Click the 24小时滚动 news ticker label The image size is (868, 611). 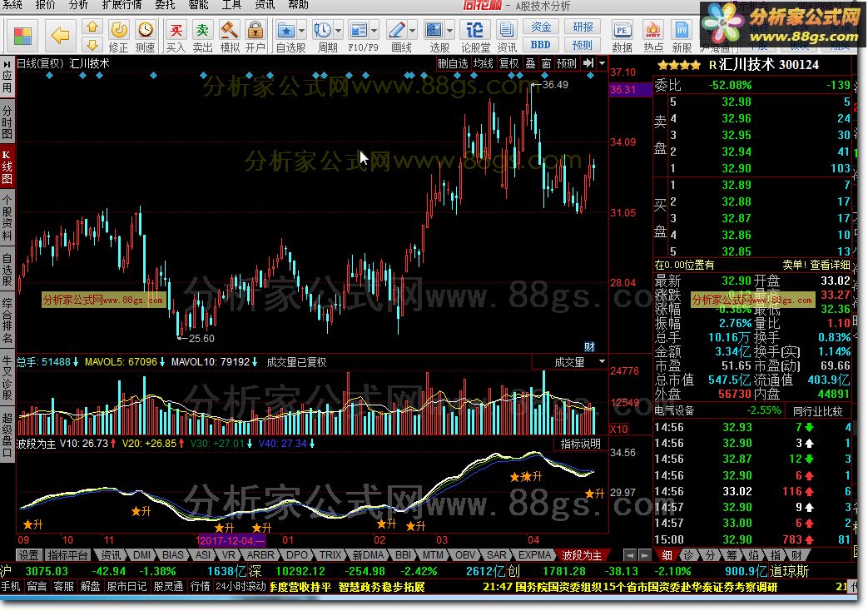click(241, 586)
